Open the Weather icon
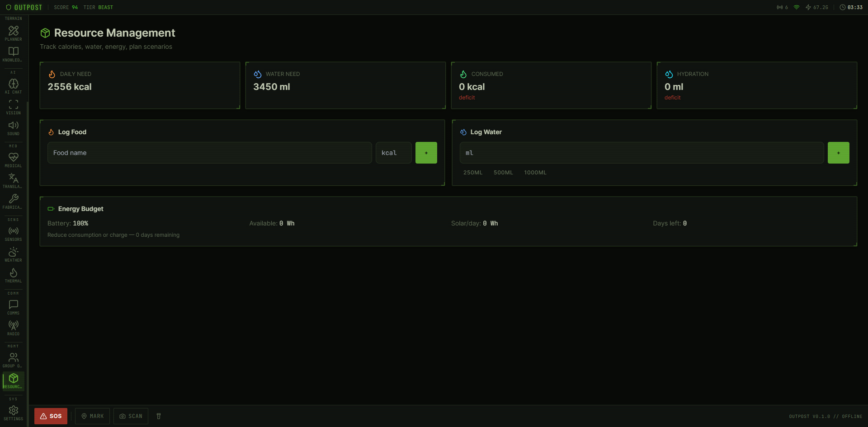This screenshot has height=427, width=868. 14,254
